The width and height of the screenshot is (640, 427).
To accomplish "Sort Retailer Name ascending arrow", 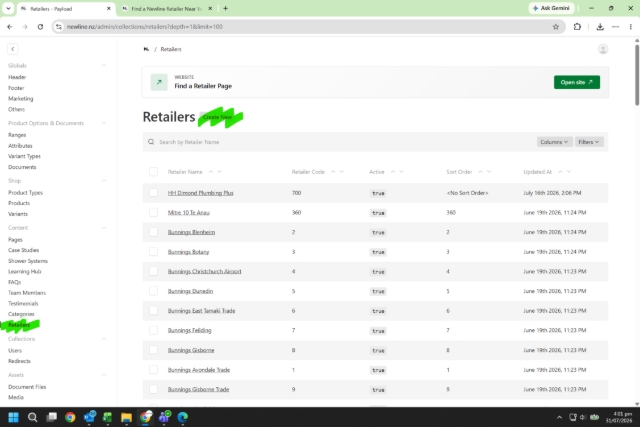I will tap(211, 172).
